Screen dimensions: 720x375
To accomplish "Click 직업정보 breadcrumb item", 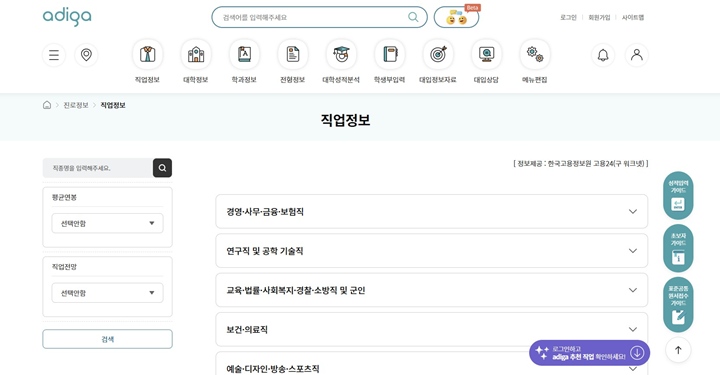I will click(113, 105).
